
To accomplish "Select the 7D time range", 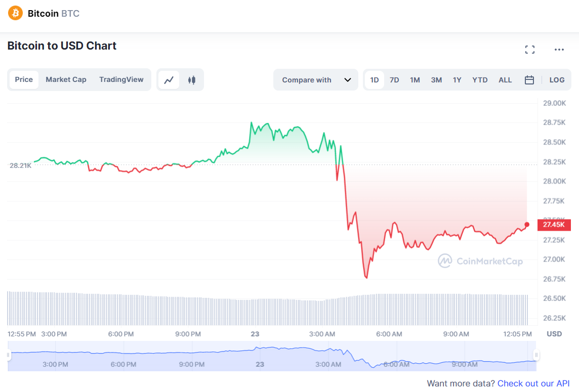I will pyautogui.click(x=394, y=80).
